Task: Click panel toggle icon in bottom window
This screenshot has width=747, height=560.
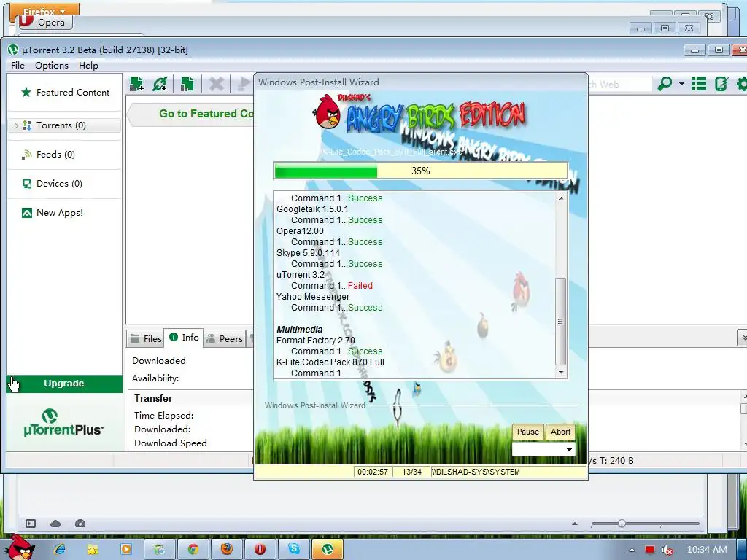Action: point(31,524)
